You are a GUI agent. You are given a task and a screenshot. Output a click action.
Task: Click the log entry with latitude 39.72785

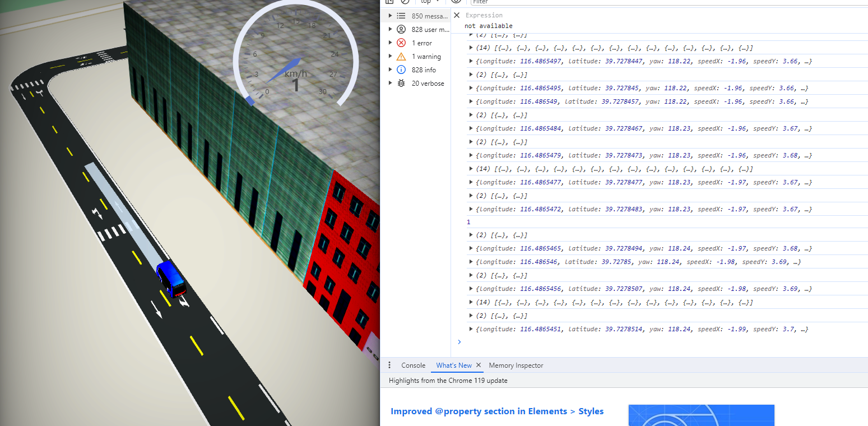(x=638, y=262)
